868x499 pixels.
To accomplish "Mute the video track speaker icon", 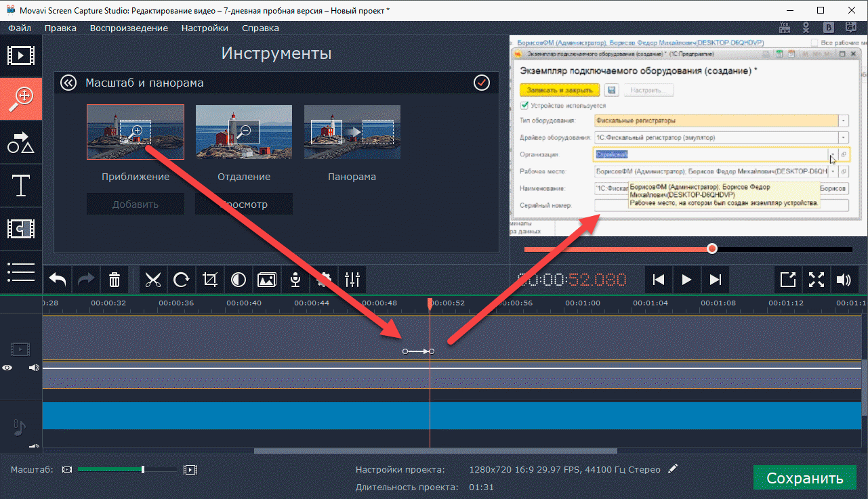I will pyautogui.click(x=33, y=368).
